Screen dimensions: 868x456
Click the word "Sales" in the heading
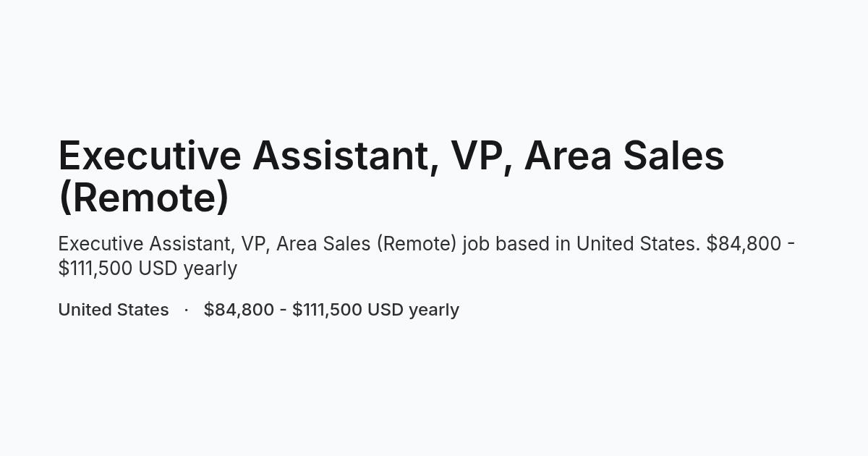[674, 156]
